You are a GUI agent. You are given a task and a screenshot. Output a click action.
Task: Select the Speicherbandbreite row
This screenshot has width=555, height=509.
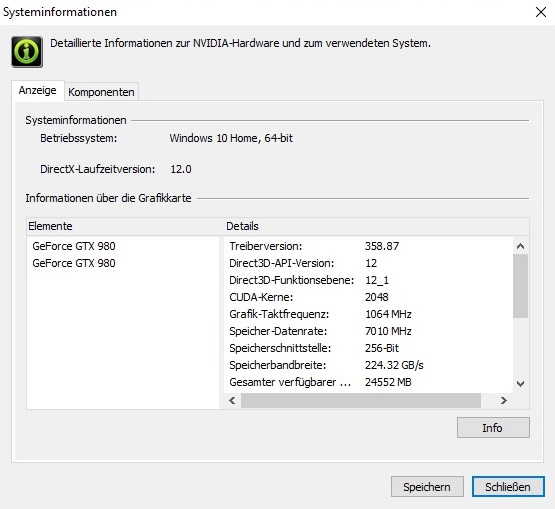pos(368,365)
